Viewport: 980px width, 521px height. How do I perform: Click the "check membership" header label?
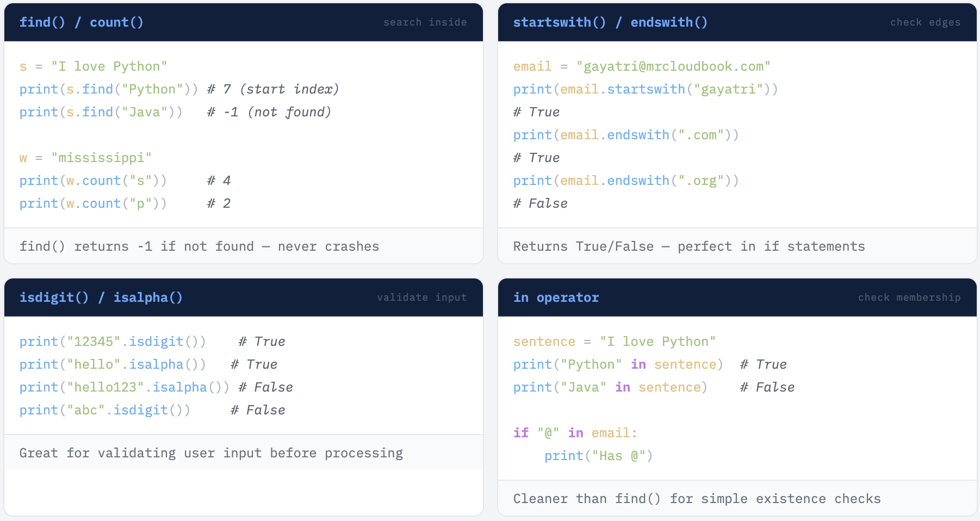[909, 297]
